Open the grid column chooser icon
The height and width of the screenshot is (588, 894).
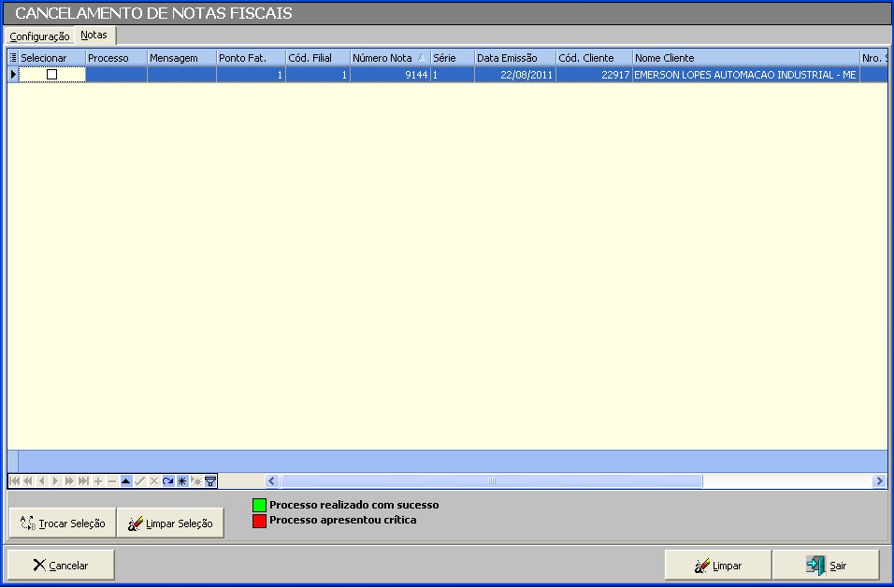click(13, 58)
